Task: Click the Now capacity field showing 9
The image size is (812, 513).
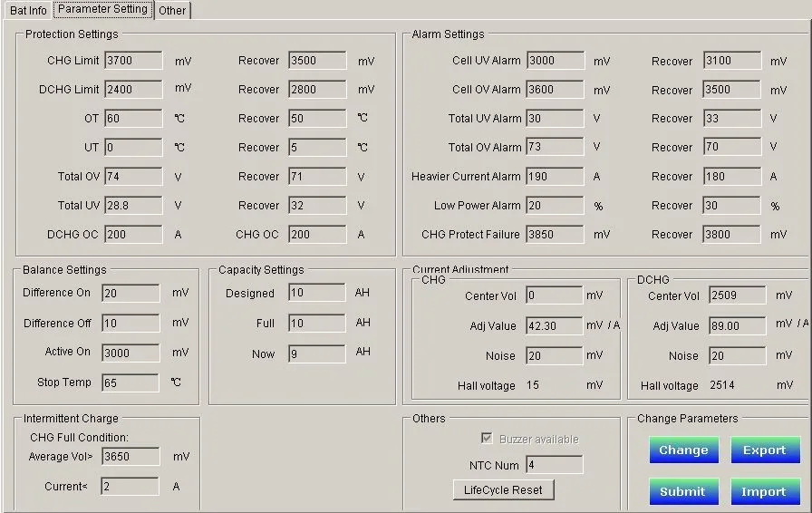Action: pos(317,353)
